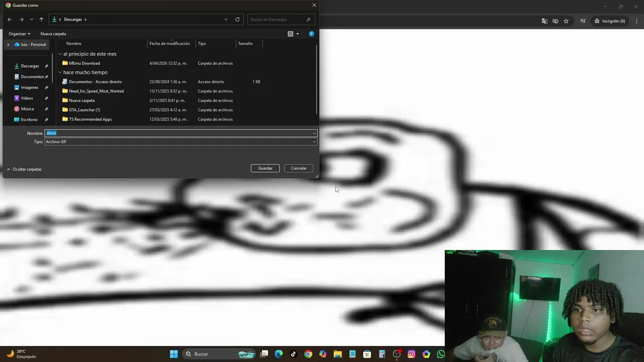644x362 pixels.
Task: Go back in the Save dialog
Action: (x=10, y=20)
